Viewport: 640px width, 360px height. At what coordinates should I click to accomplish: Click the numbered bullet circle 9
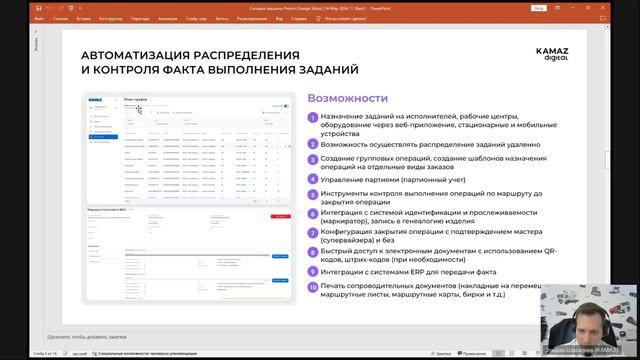coord(313,271)
